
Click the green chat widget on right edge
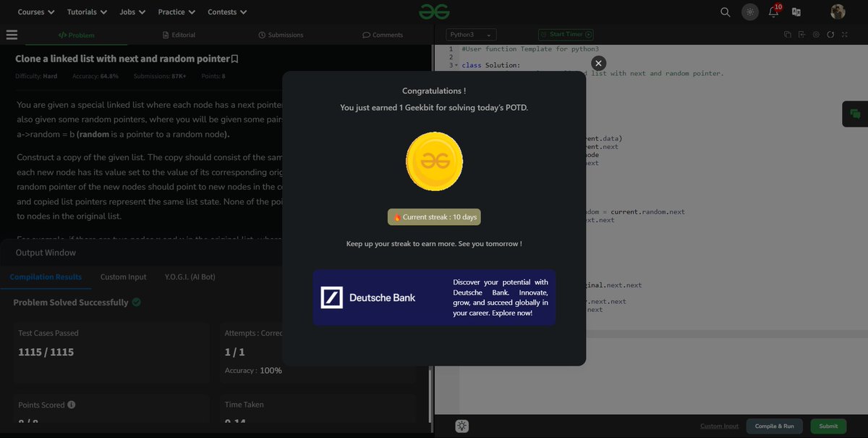[x=855, y=114]
